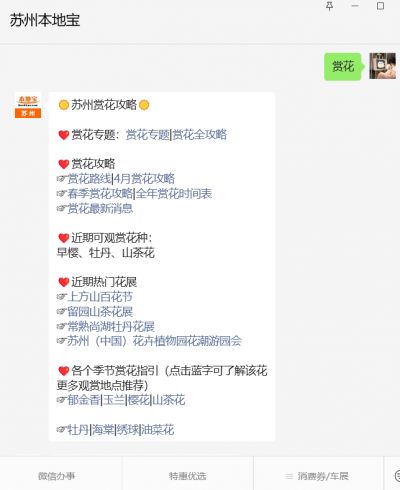The height and width of the screenshot is (490, 400).
Task: Open the 赏花路线 link
Action: [x=90, y=179]
